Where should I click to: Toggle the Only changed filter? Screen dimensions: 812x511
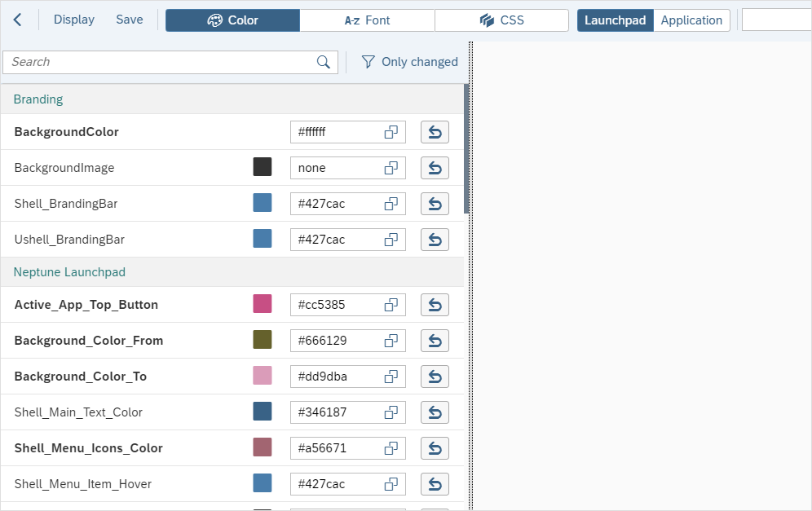tap(409, 62)
